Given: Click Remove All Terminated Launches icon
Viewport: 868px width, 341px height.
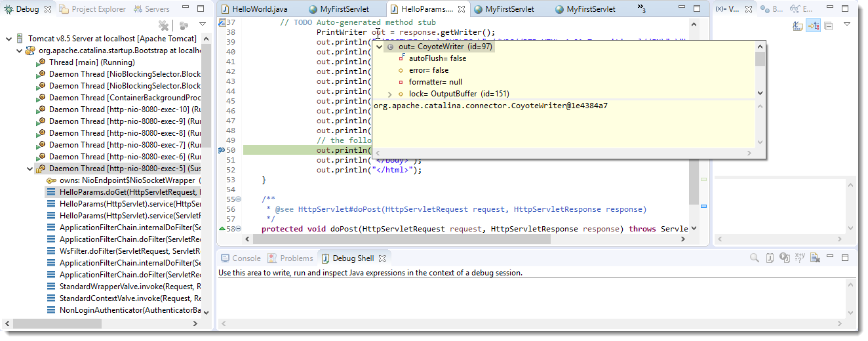Looking at the screenshot, I should [x=164, y=25].
